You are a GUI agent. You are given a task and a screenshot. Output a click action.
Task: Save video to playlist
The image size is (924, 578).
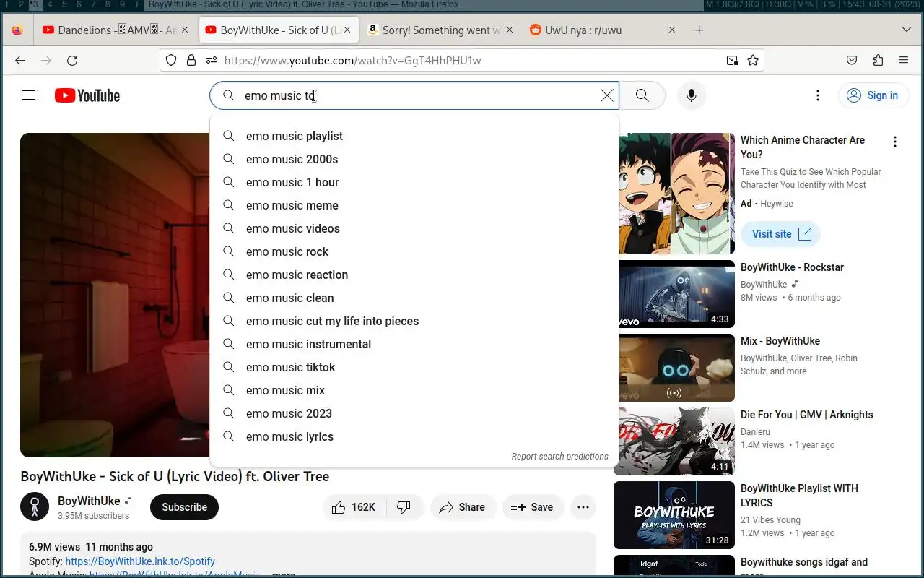point(533,507)
